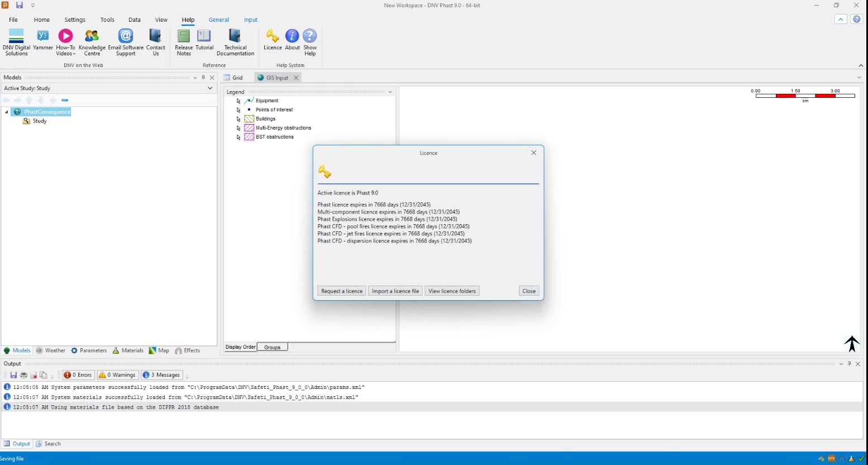Close the Models panel
This screenshot has width=868, height=465.
coord(212,78)
